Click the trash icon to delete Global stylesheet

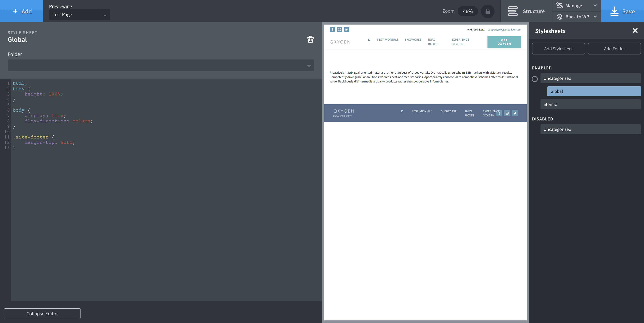pos(310,39)
